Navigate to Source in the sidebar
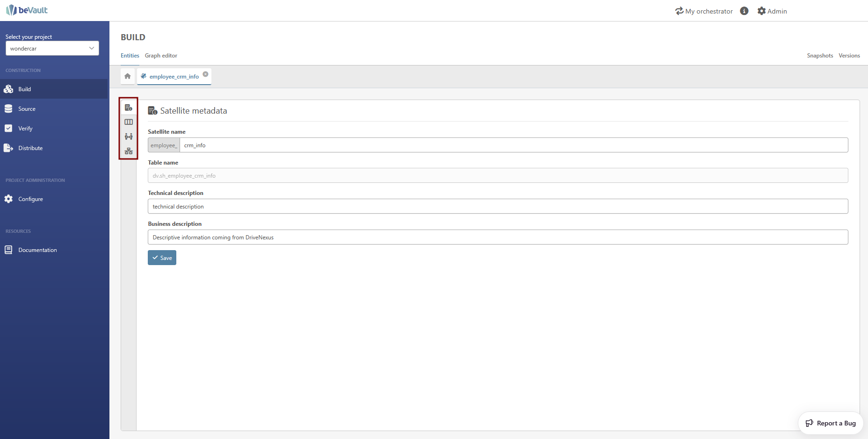The width and height of the screenshot is (868, 439). pos(27,109)
